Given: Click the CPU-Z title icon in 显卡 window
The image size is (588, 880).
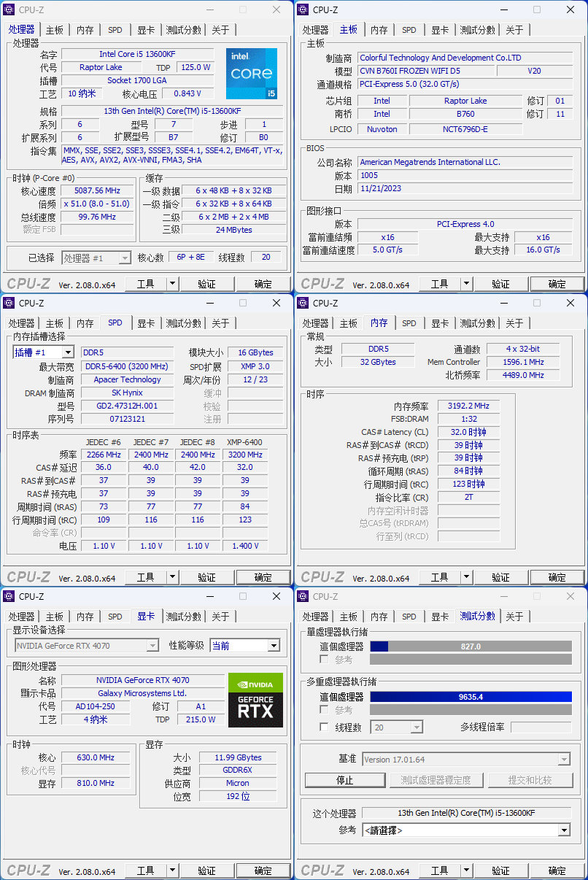Looking at the screenshot, I should (9, 597).
